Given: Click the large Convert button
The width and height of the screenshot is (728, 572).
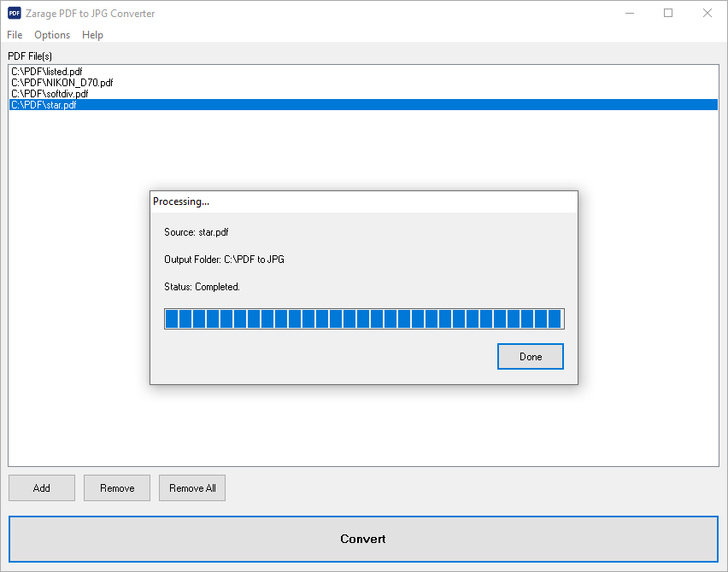Looking at the screenshot, I should pyautogui.click(x=363, y=539).
